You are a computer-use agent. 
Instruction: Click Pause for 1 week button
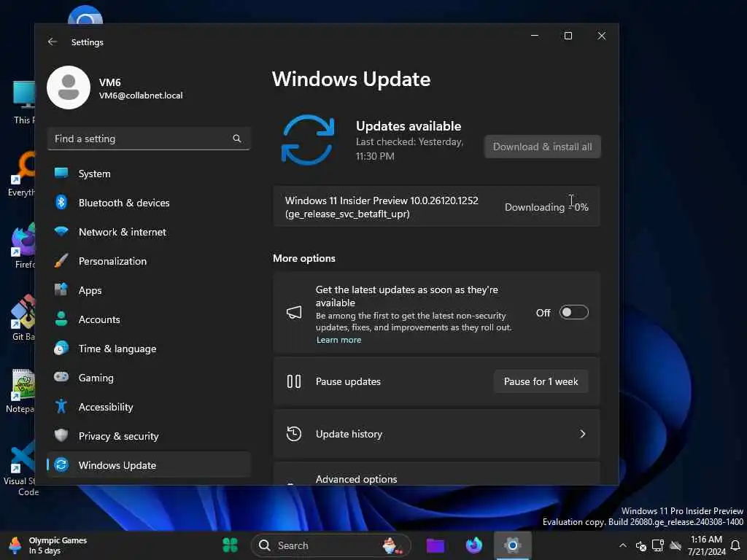click(x=541, y=381)
